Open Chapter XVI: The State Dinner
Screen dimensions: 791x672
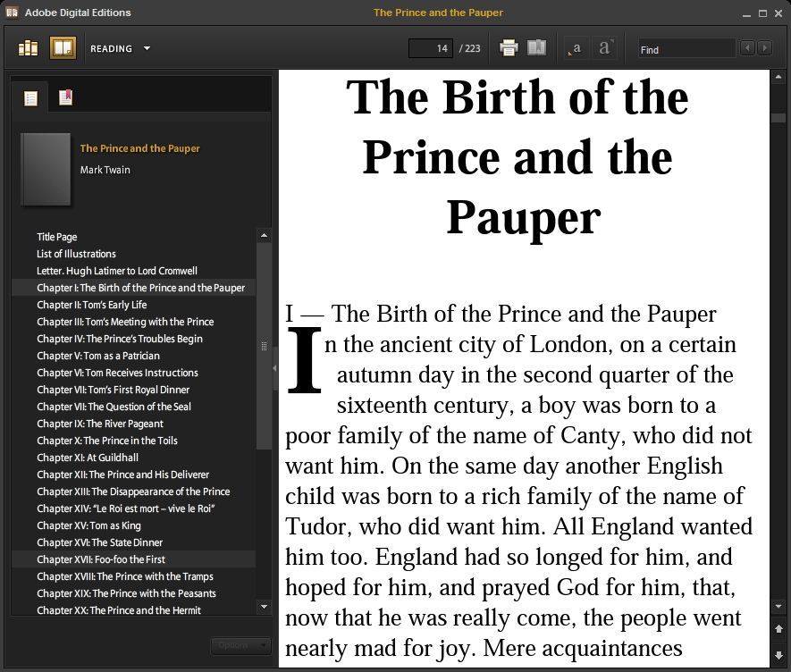tap(99, 542)
